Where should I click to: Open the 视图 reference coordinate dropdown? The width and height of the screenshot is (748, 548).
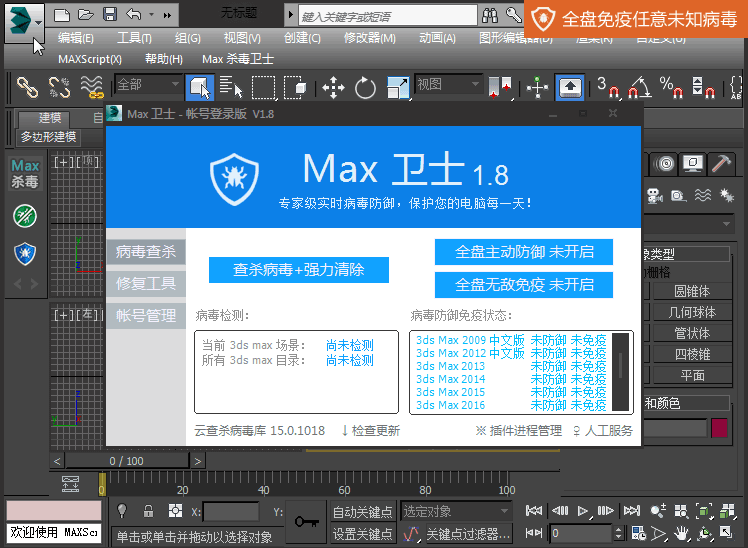point(448,85)
